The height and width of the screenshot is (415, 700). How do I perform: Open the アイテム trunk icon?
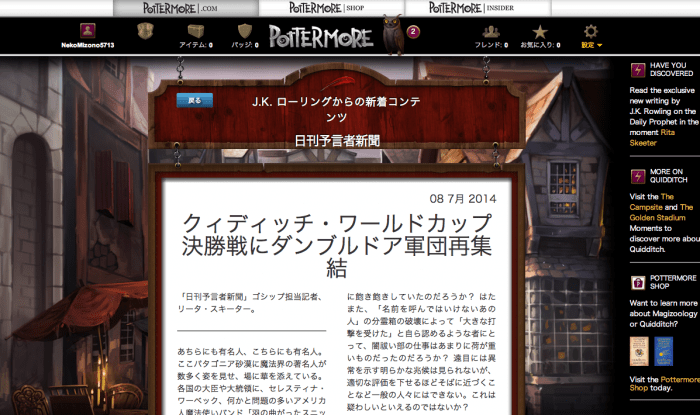[196, 31]
